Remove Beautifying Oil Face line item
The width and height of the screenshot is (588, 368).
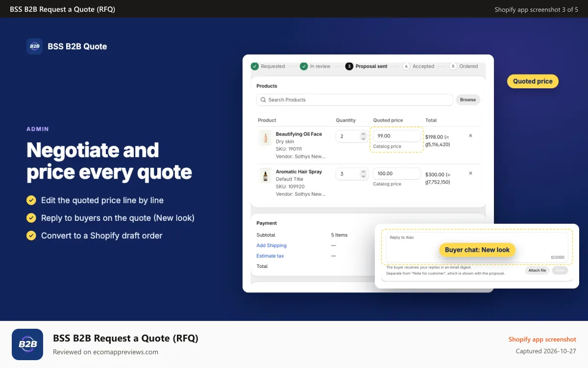470,135
